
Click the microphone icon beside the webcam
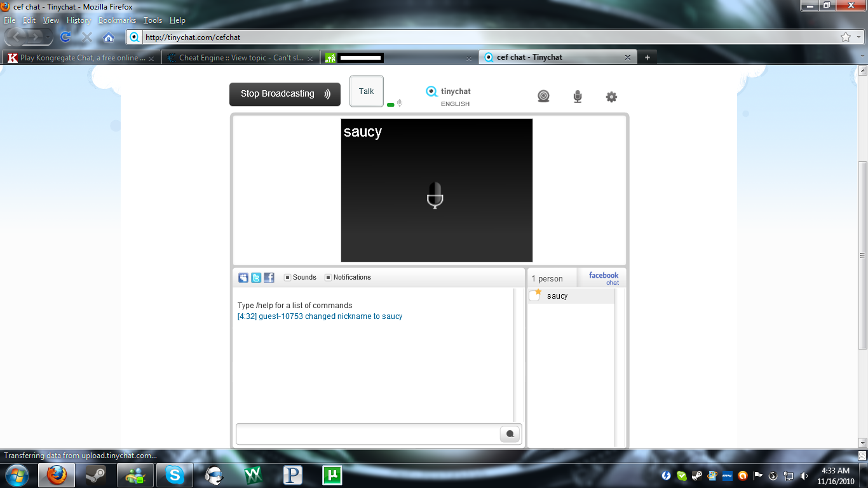click(x=577, y=97)
